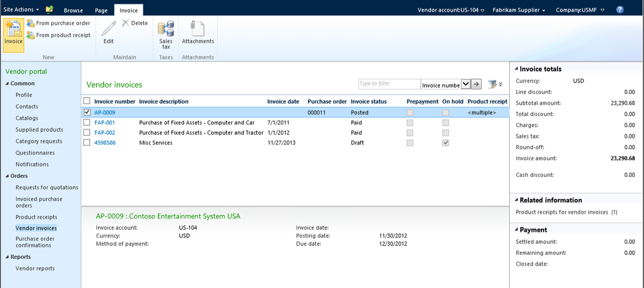Switch to the Browse tab

pyautogui.click(x=73, y=10)
